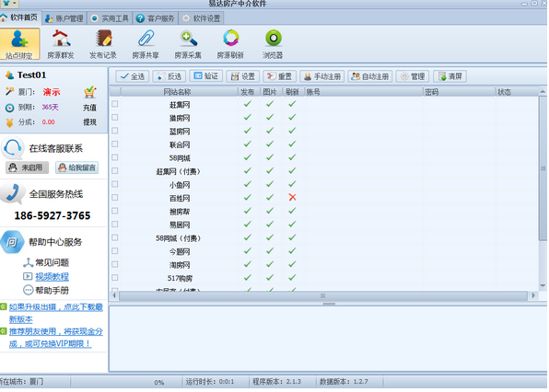Open the 房源共享 paperclip icon
This screenshot has height=392, width=549.
click(146, 44)
